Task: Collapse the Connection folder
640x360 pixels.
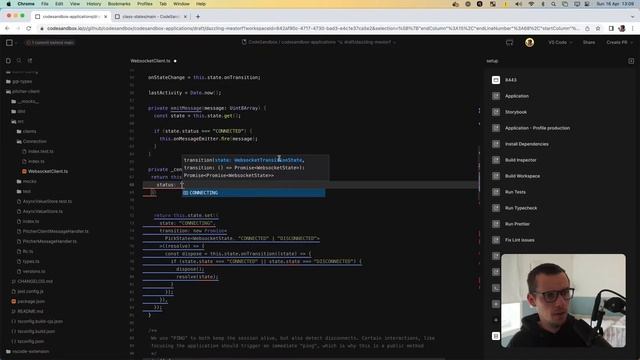Action: (31, 141)
